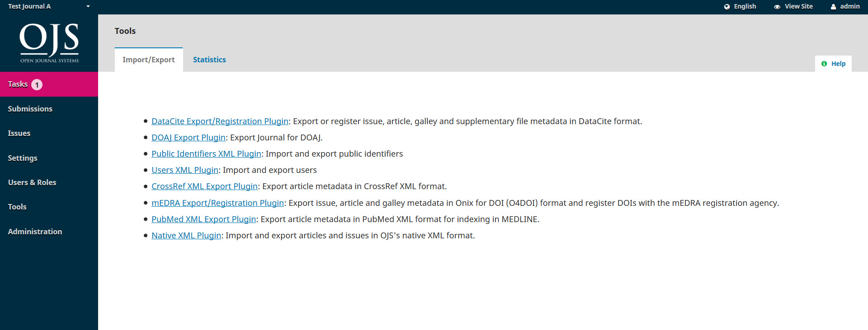The height and width of the screenshot is (330, 868).
Task: Click the text 'Import and export users'
Action: 270,170
